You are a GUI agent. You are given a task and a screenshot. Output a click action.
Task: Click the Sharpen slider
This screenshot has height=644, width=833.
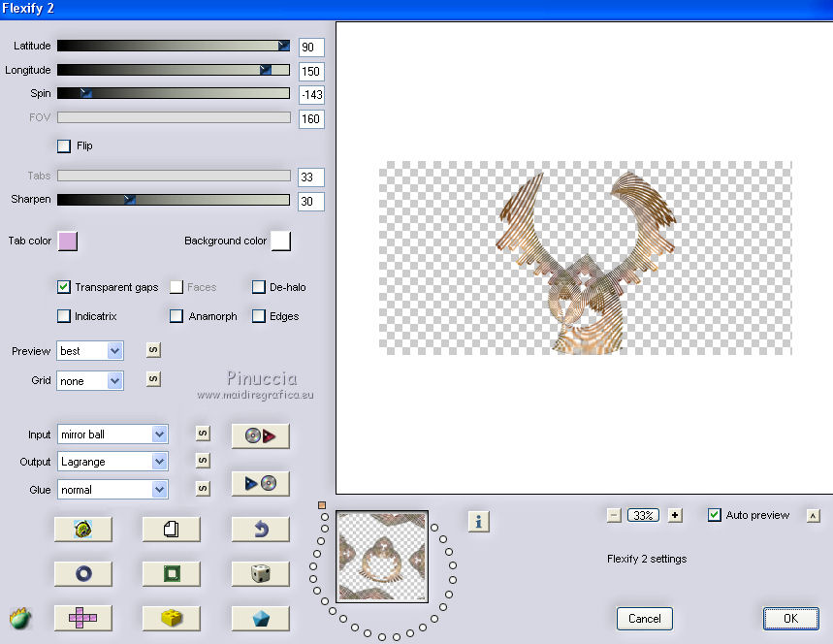[174, 200]
